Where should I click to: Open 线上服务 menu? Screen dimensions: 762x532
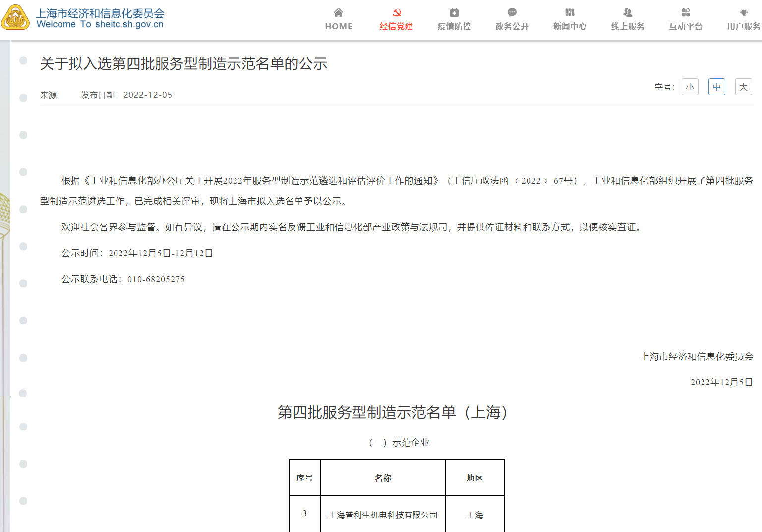628,26
